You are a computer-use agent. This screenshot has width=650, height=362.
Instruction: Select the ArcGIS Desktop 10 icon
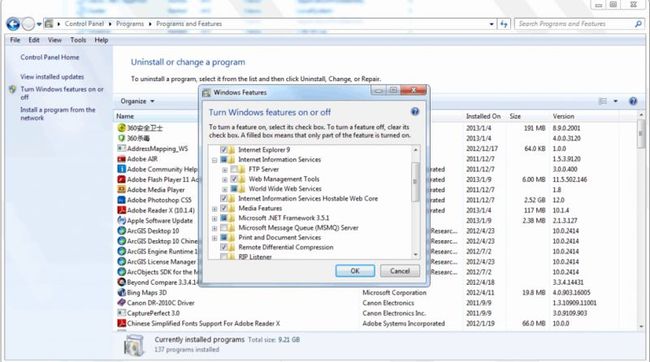pyautogui.click(x=121, y=231)
